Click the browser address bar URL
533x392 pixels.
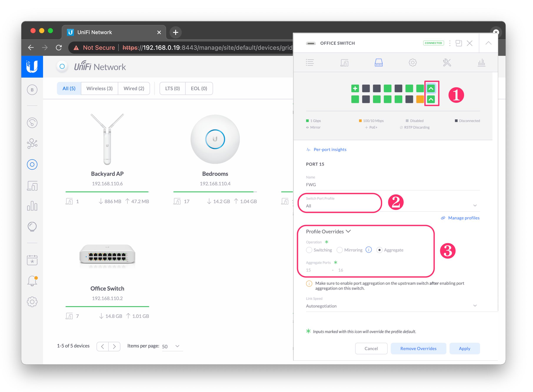[208, 48]
